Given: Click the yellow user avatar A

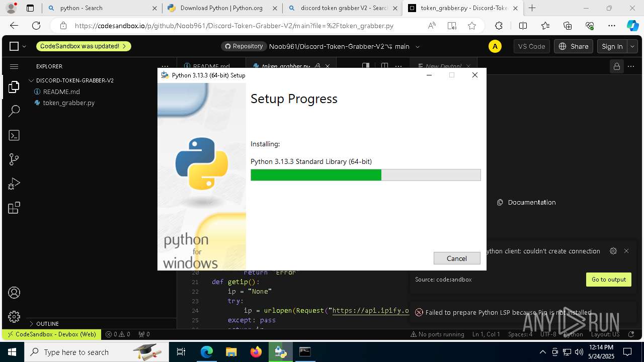Looking at the screenshot, I should pos(495,46).
